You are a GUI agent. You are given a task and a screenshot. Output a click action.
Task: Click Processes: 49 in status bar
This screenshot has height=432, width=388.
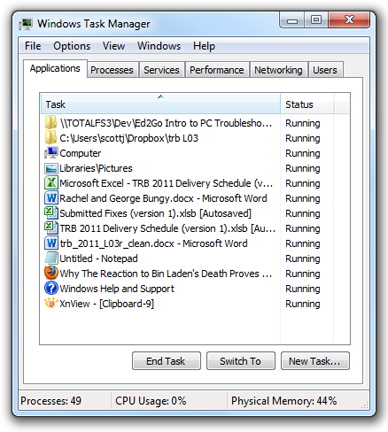(51, 400)
